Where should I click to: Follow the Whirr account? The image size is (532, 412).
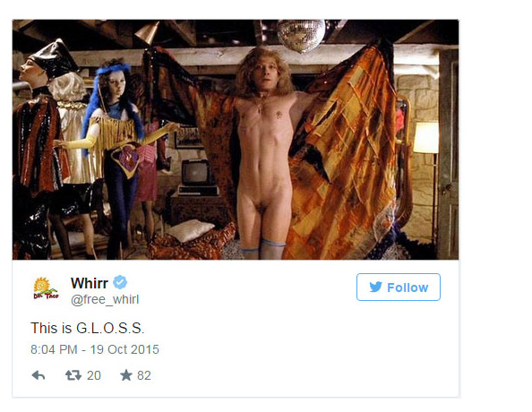tap(399, 288)
